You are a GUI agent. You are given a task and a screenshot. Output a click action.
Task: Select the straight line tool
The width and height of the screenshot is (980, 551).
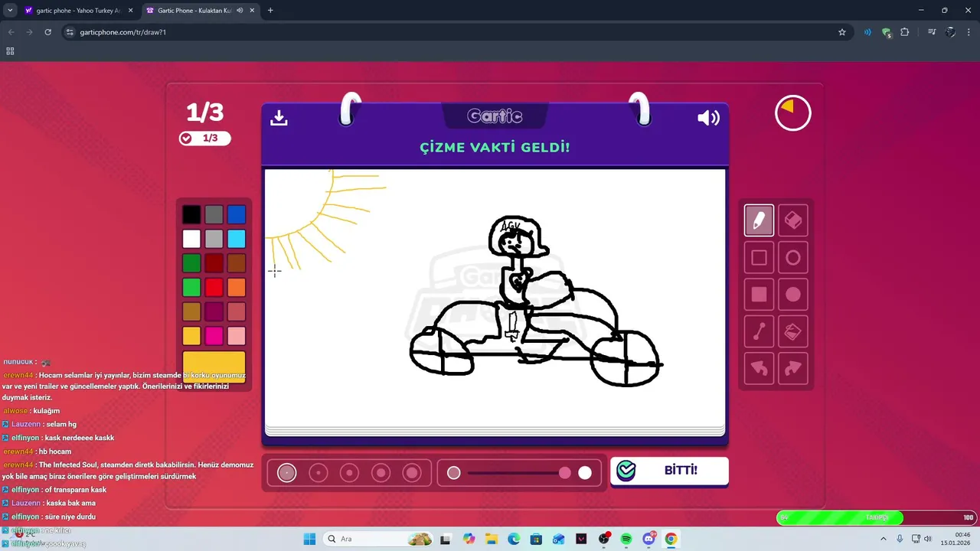click(x=759, y=331)
